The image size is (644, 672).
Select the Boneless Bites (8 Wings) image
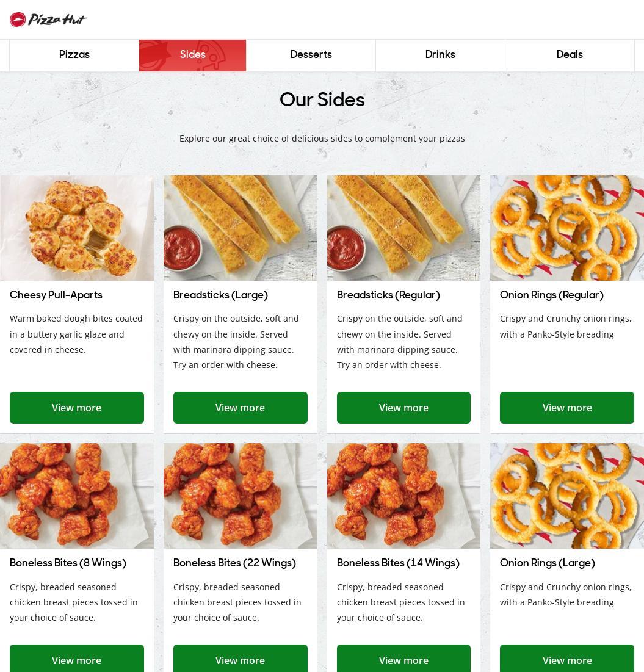coord(77,496)
